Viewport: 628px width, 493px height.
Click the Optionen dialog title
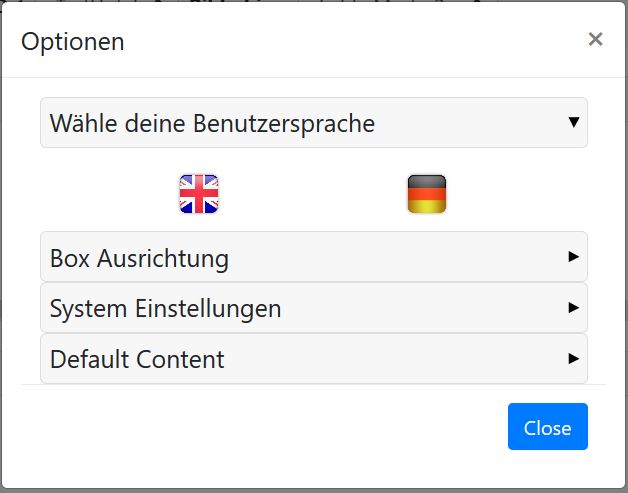point(73,41)
